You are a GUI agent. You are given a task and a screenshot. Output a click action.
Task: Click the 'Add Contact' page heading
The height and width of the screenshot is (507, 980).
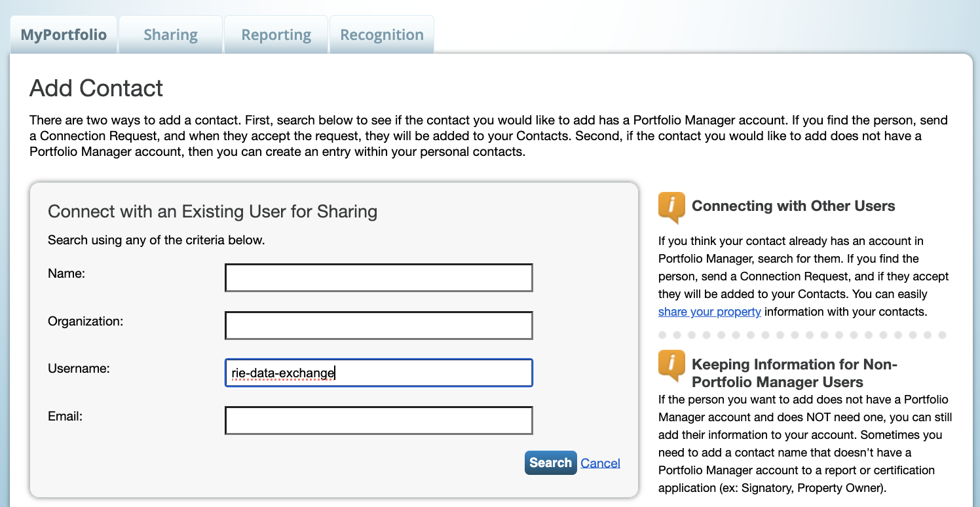[96, 88]
